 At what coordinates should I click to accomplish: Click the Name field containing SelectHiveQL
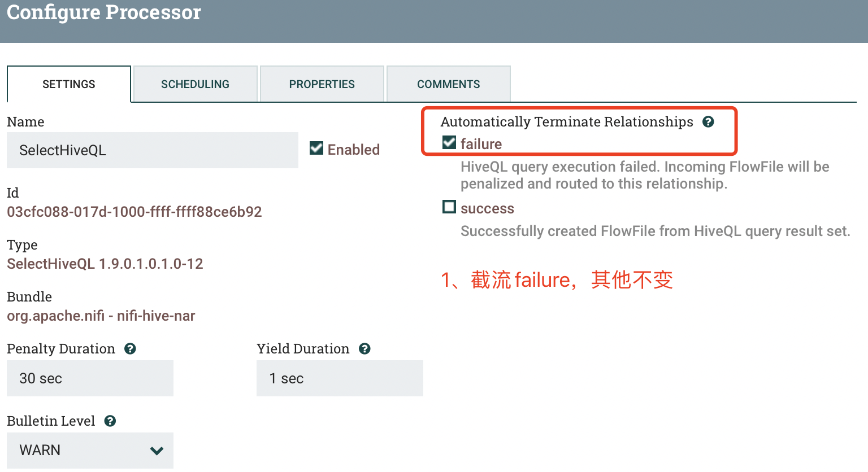click(x=153, y=150)
